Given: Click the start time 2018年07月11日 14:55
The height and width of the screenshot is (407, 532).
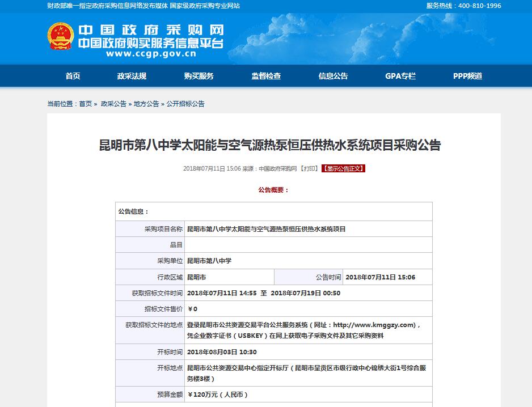Looking at the screenshot, I should pos(222,293).
